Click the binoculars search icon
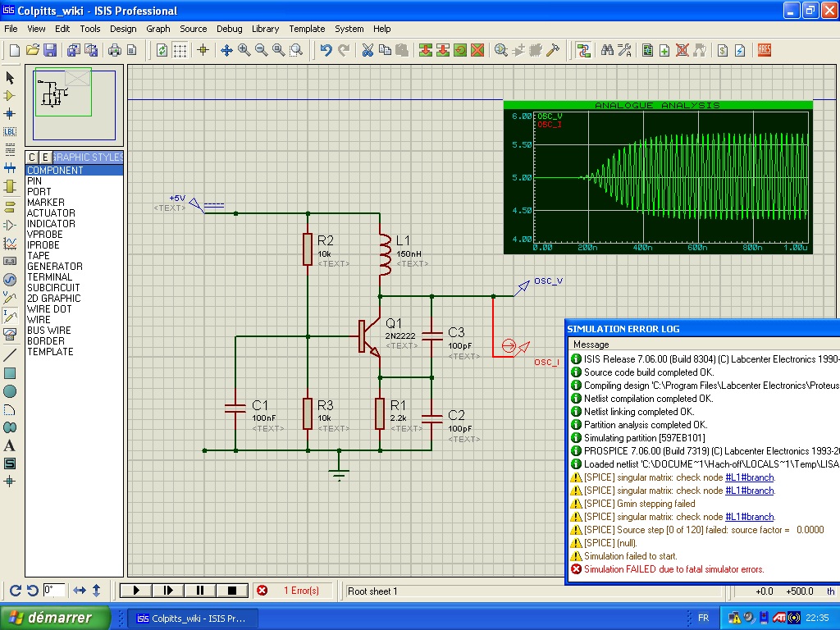840x630 pixels. [x=608, y=50]
